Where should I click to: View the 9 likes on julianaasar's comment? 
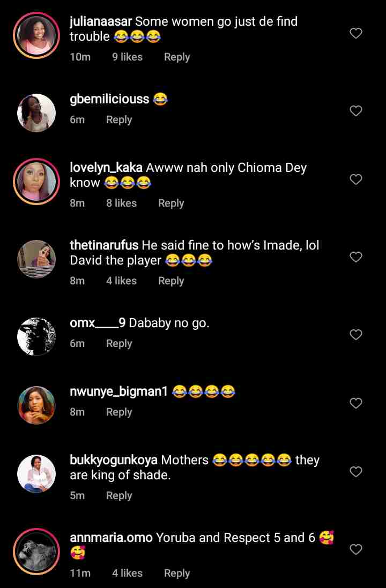tap(127, 57)
